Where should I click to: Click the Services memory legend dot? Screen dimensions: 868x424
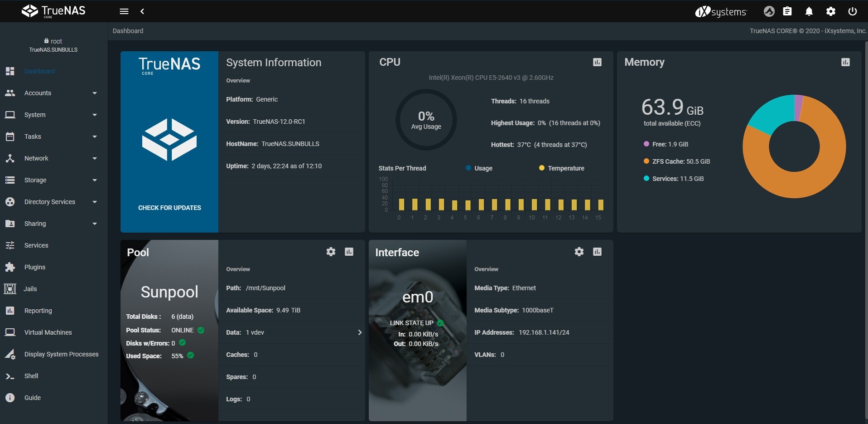[646, 178]
